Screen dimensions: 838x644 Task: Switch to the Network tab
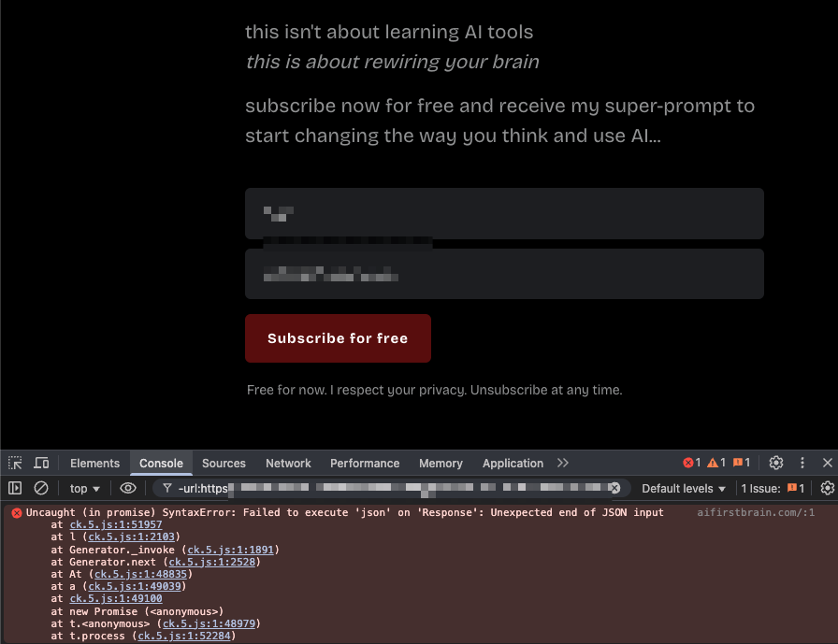tap(288, 463)
